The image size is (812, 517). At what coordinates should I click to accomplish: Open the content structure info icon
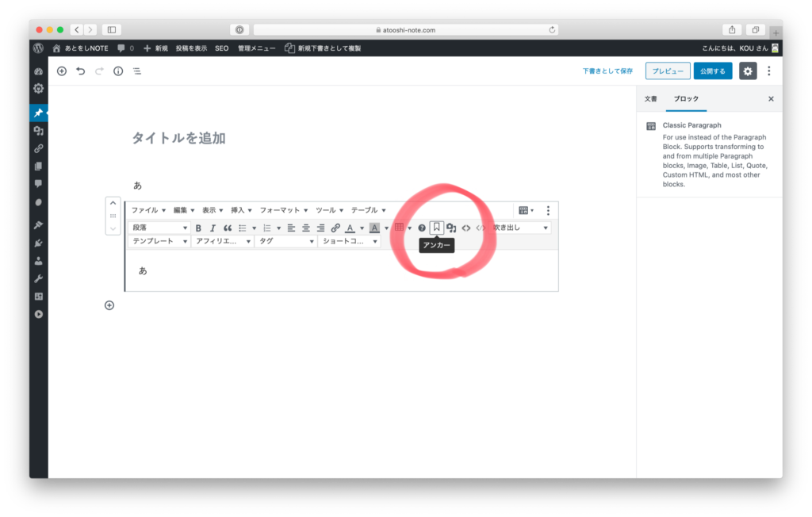click(x=118, y=71)
